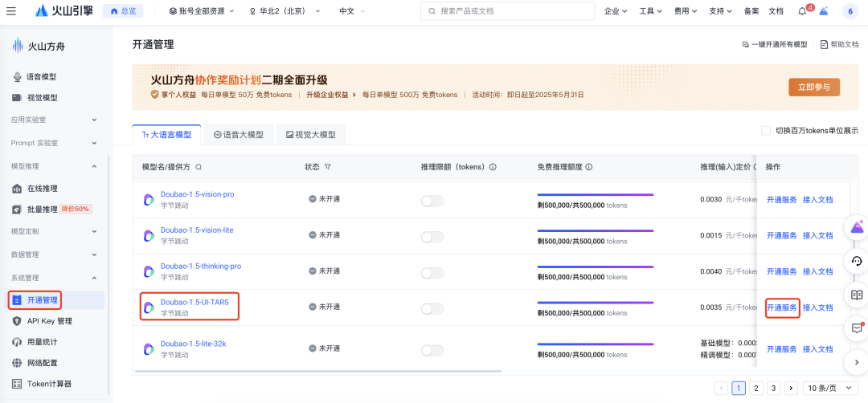Open the 费用 dropdown menu

[x=686, y=11]
